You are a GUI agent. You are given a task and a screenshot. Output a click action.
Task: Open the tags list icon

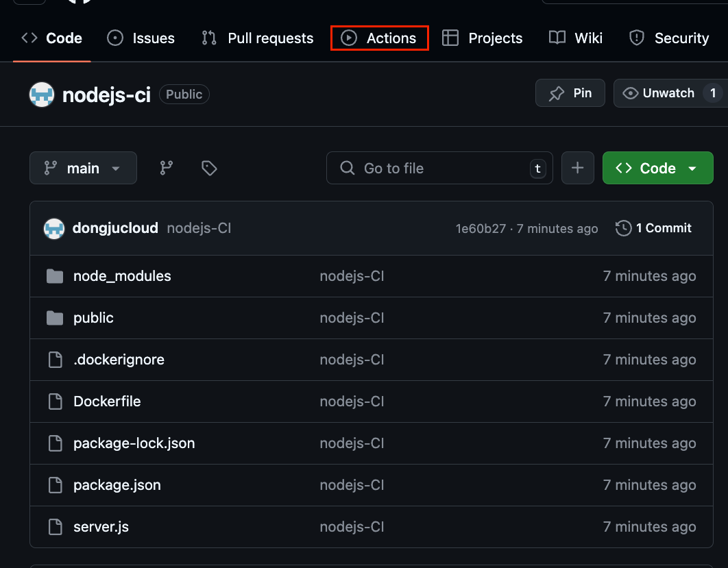click(x=209, y=168)
